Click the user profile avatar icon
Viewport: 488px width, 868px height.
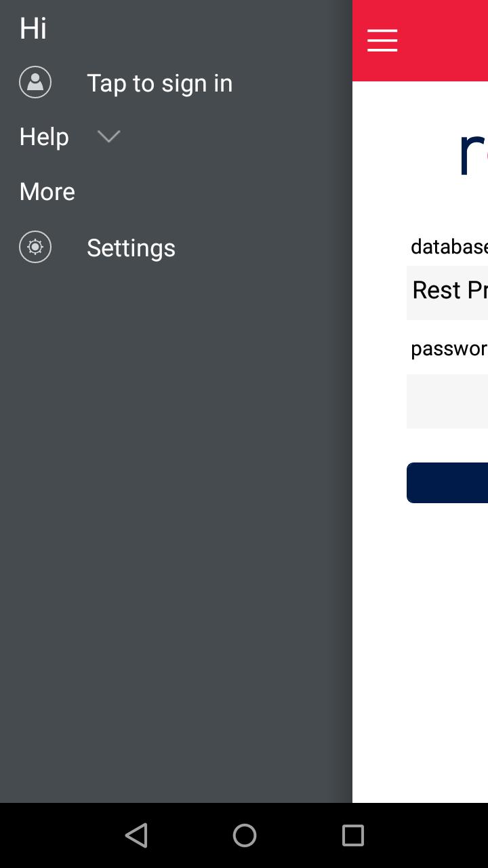tap(35, 82)
